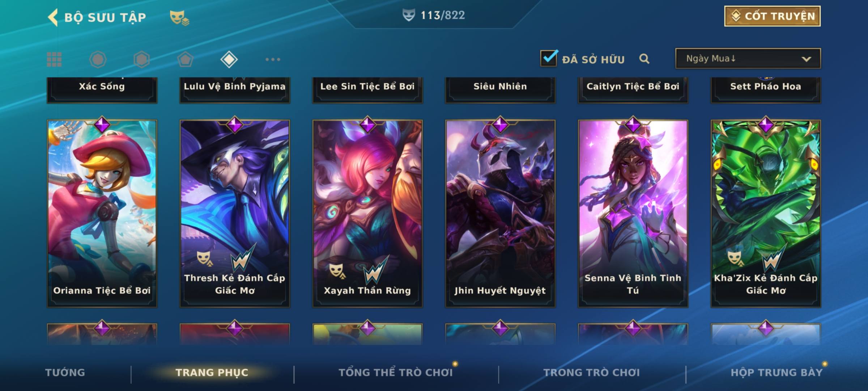868x391 pixels.
Task: Select the pentagon rarity filter icon
Action: (185, 59)
